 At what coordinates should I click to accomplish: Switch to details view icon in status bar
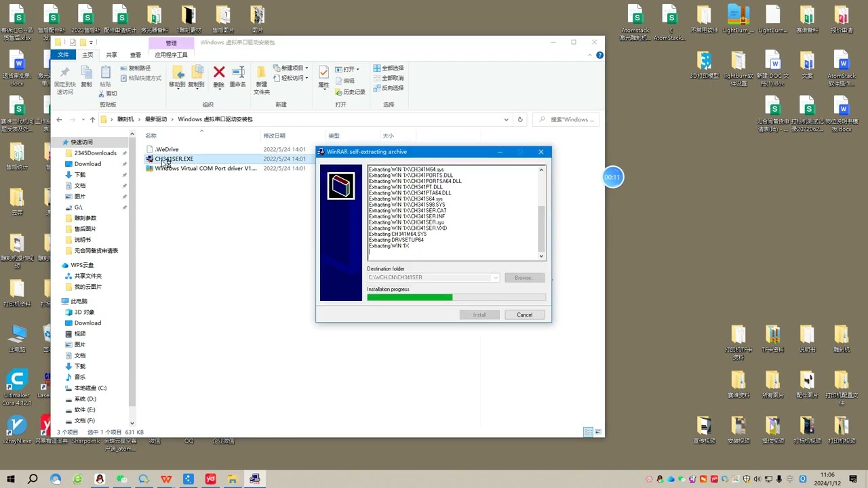[588, 432]
